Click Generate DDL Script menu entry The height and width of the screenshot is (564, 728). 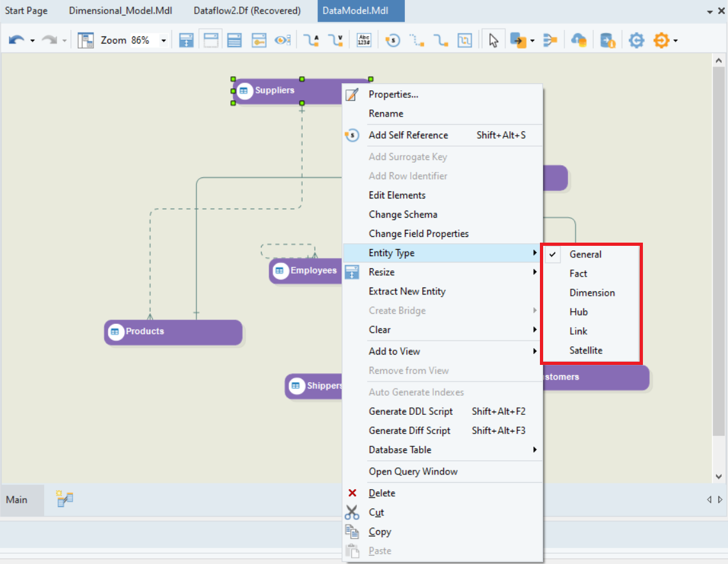[411, 412]
